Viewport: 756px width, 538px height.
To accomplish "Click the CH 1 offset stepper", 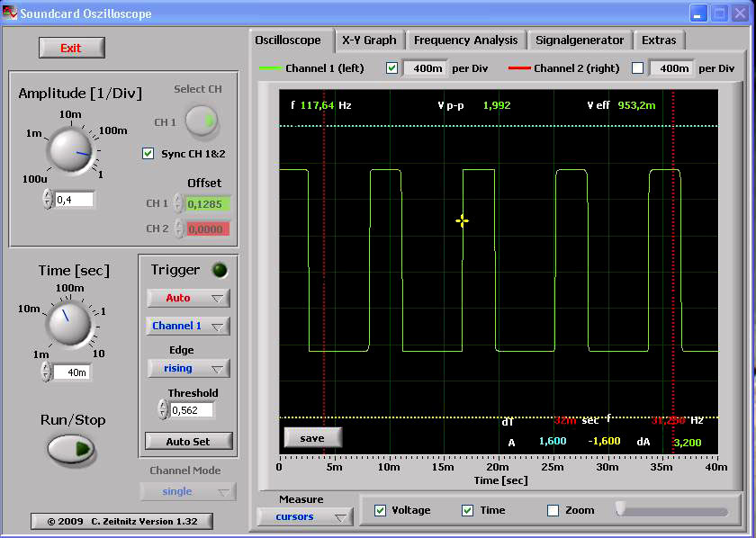I will pyautogui.click(x=178, y=203).
